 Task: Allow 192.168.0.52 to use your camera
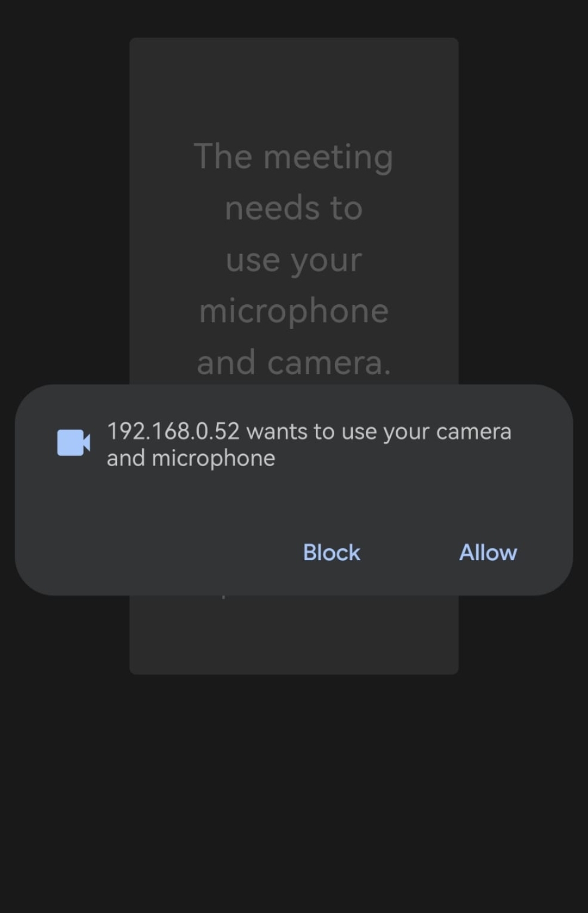click(x=488, y=552)
